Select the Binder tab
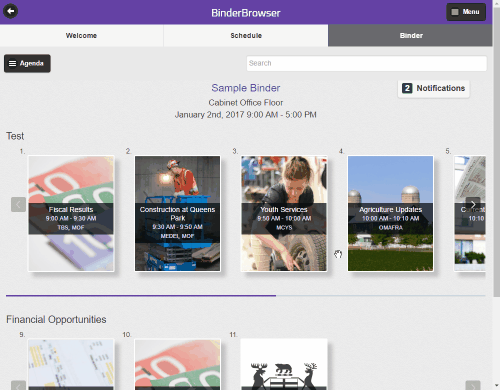This screenshot has width=500, height=390. tap(410, 35)
